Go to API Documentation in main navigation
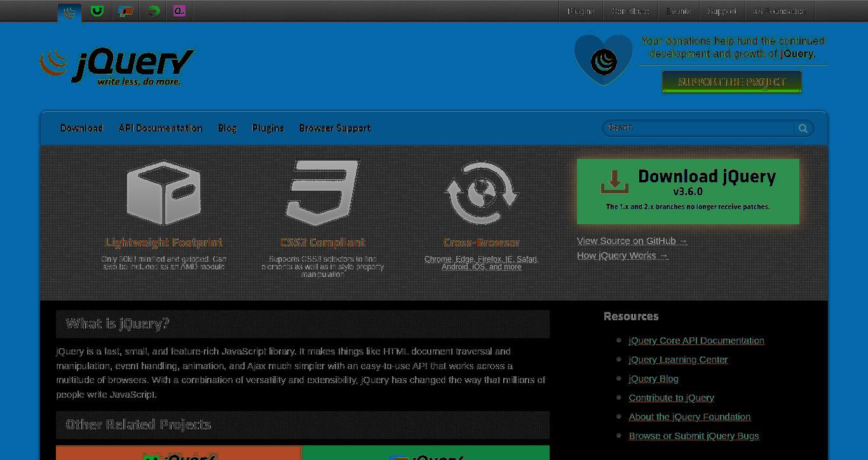The width and height of the screenshot is (868, 460). coord(160,128)
